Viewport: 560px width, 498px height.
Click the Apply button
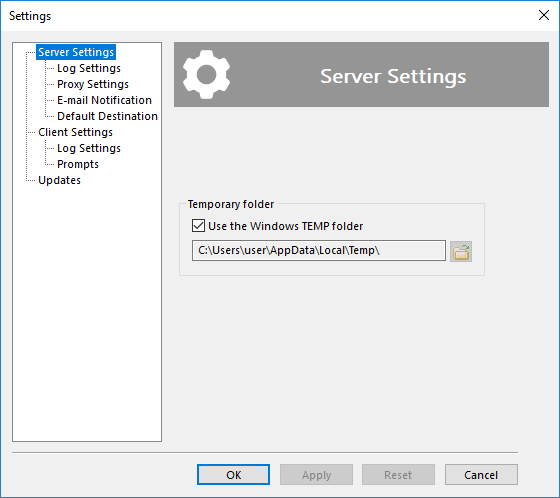pyautogui.click(x=316, y=475)
